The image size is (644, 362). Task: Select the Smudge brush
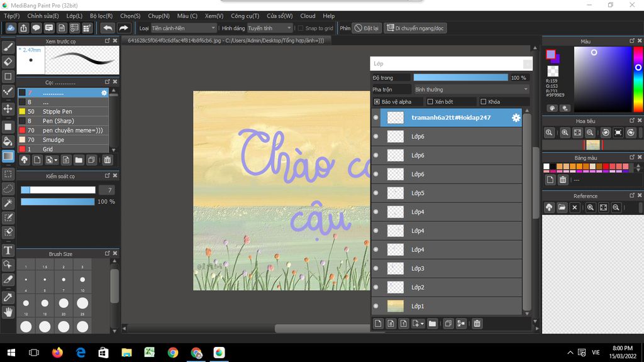(63, 140)
